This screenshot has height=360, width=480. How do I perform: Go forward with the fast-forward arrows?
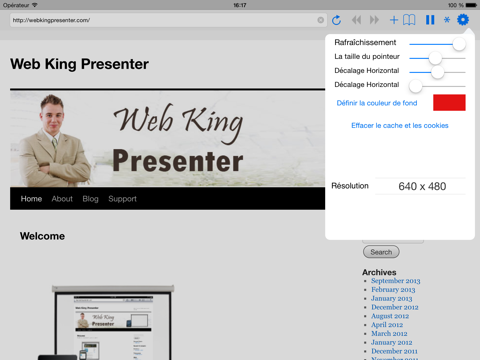(x=374, y=20)
